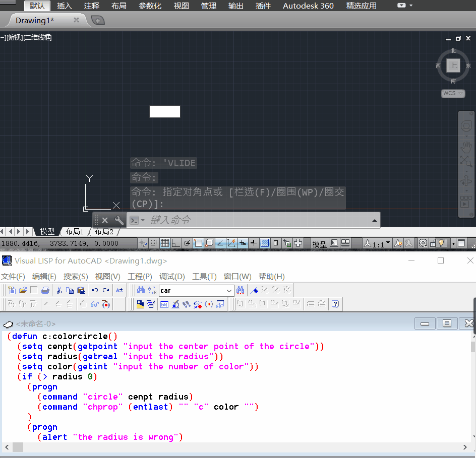Image resolution: width=476 pixels, height=458 pixels.
Task: Click the help question mark button in Visual LISP
Action: tap(335, 304)
